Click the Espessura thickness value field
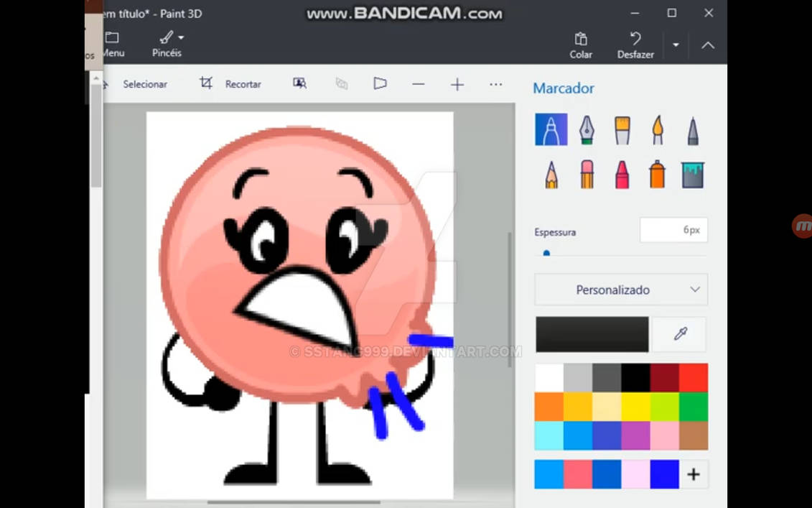The height and width of the screenshot is (508, 812). click(673, 230)
